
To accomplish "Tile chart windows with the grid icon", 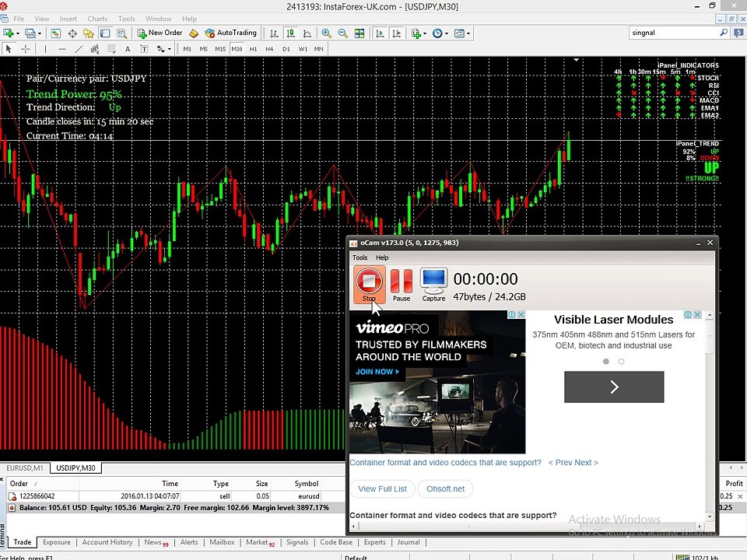I will 359,33.
